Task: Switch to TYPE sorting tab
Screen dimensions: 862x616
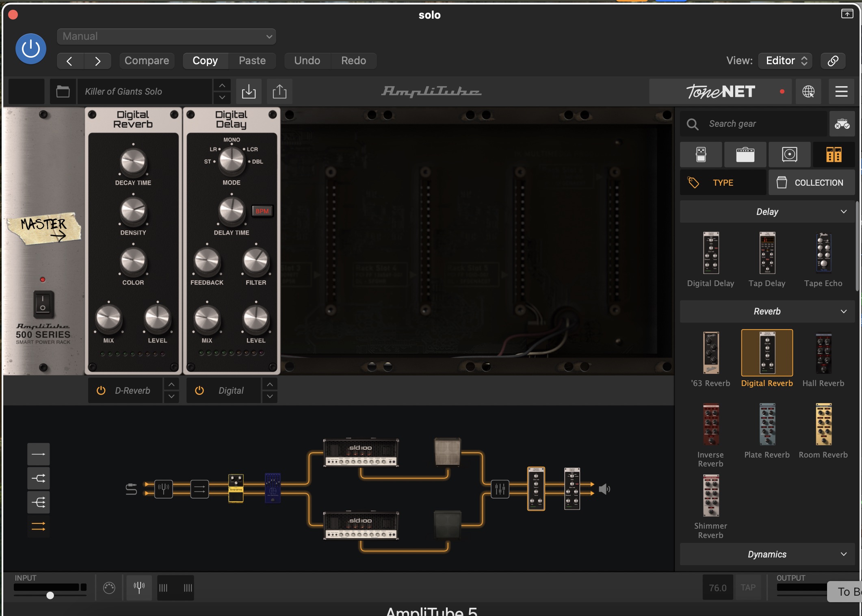Action: 723,182
